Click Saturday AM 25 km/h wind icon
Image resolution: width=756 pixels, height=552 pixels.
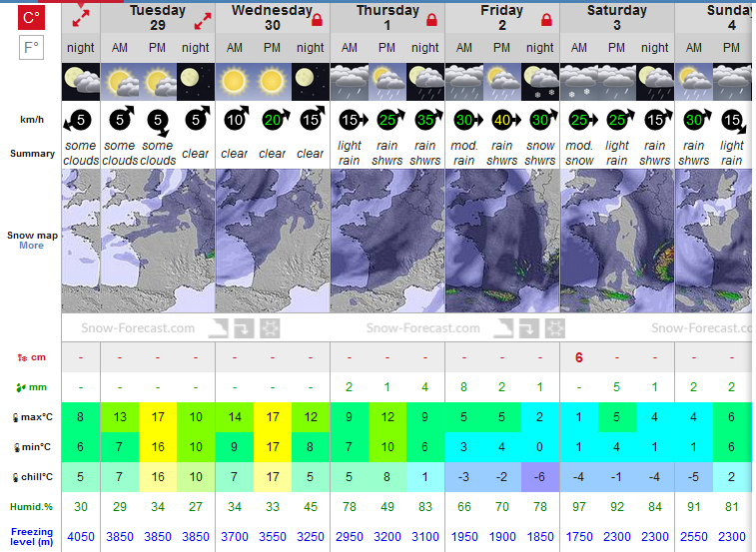pyautogui.click(x=582, y=120)
